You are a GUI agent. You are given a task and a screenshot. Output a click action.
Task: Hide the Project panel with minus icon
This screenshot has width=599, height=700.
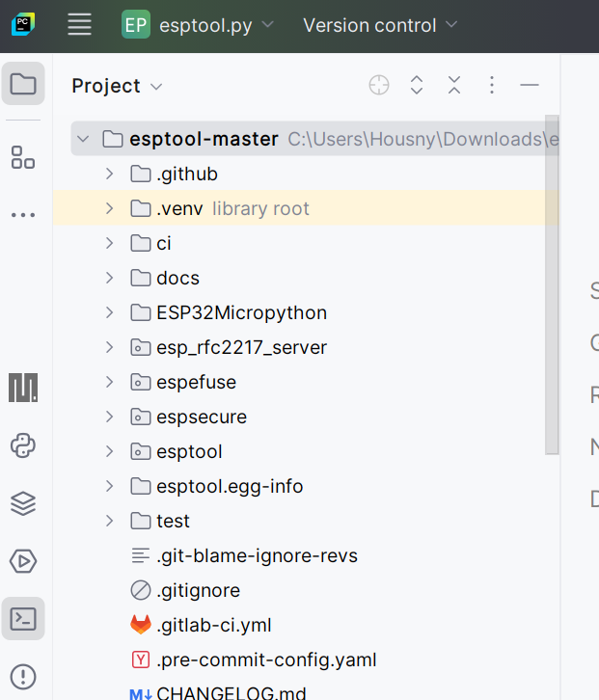[530, 85]
